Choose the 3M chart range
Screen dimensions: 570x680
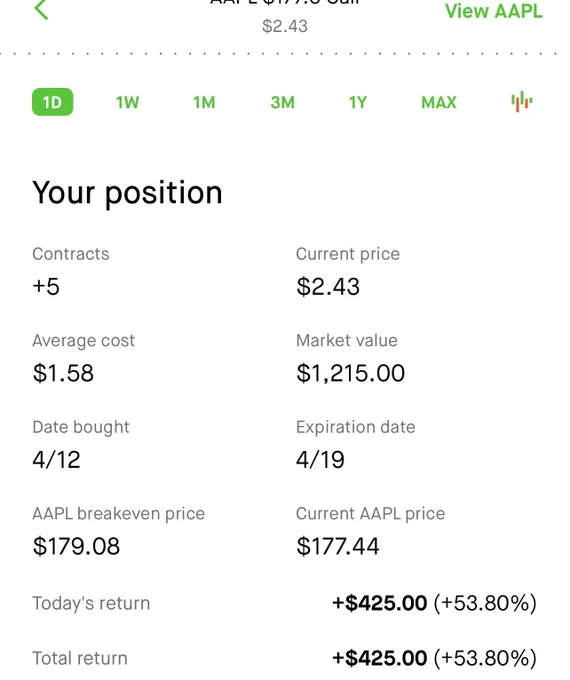point(282,103)
